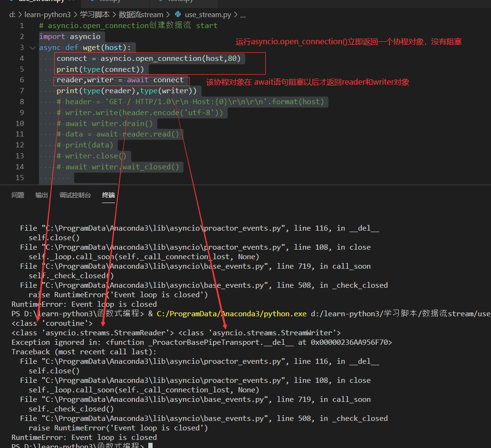Click commented '# await writer.drain()' line
Screen dimensions: 491x448
pyautogui.click(x=105, y=124)
